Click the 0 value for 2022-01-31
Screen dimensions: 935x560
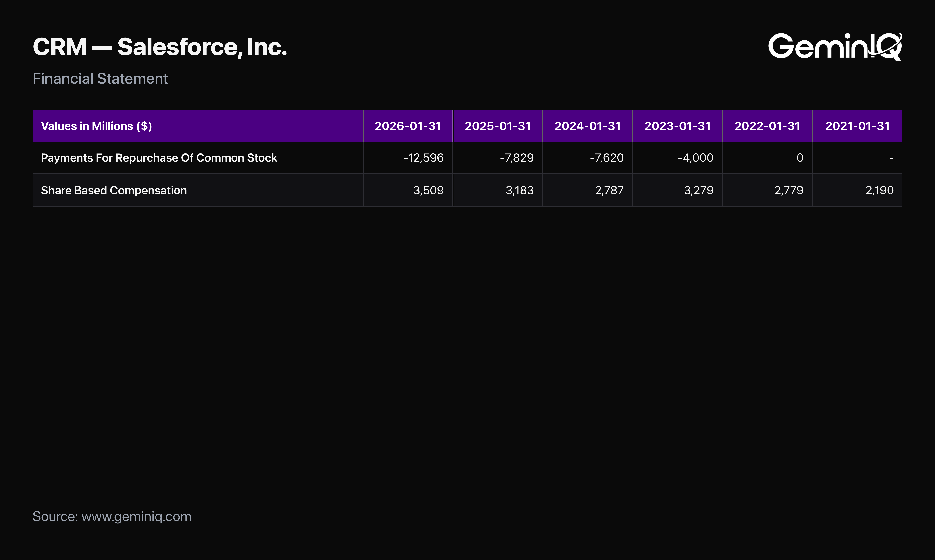(x=800, y=158)
